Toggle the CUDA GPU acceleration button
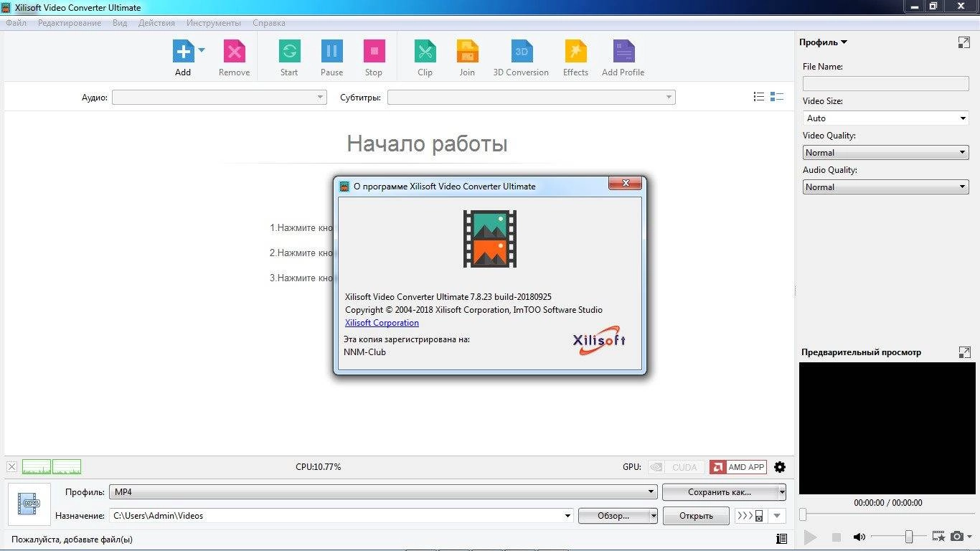This screenshot has height=551, width=980. coord(675,467)
